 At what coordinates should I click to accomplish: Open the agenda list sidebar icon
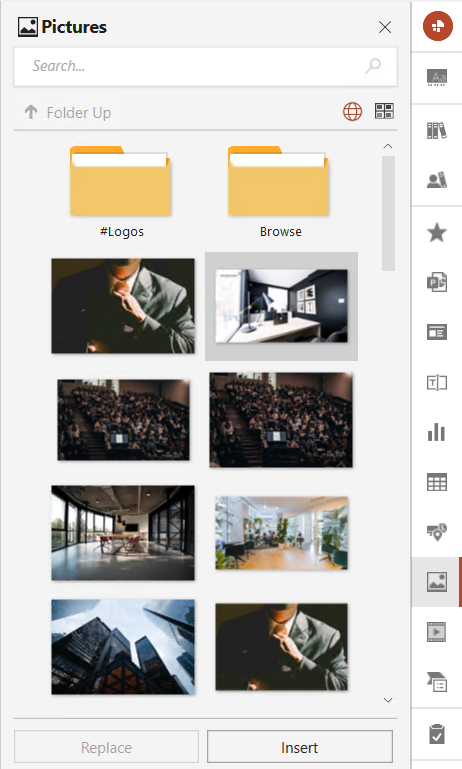[436, 682]
